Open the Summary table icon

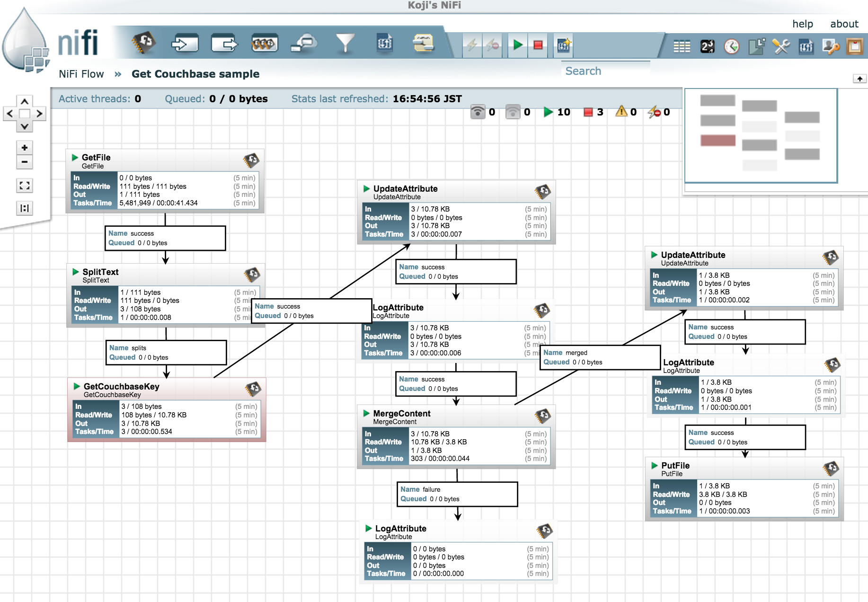pos(682,46)
